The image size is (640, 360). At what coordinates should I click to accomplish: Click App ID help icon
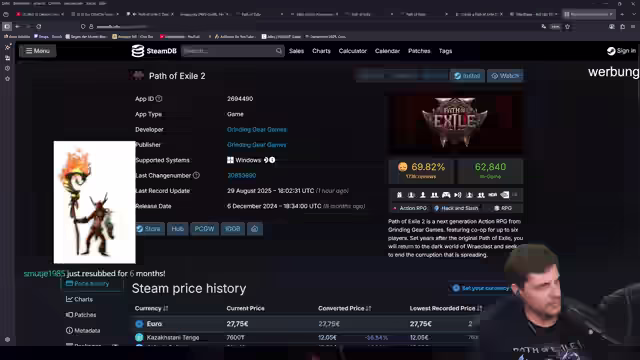click(159, 99)
